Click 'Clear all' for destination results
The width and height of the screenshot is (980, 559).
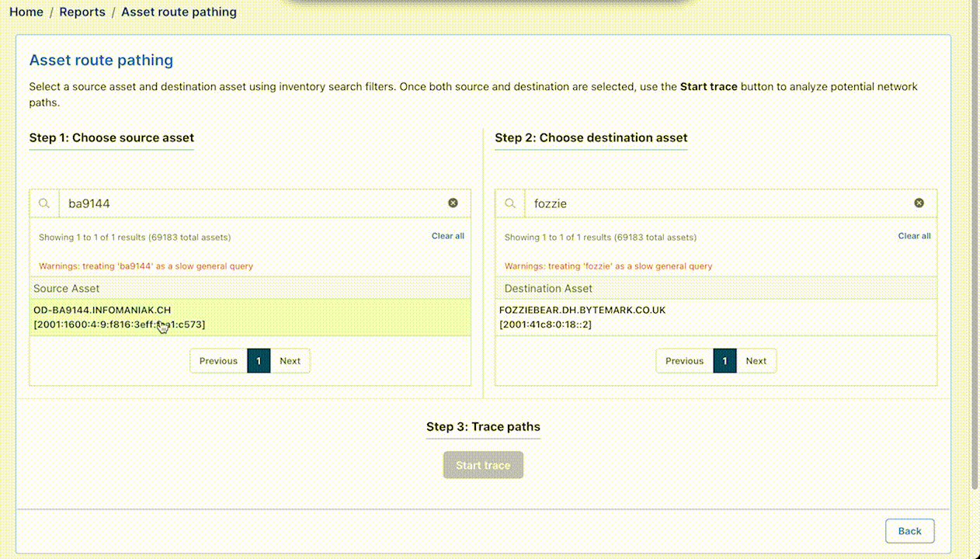[914, 236]
